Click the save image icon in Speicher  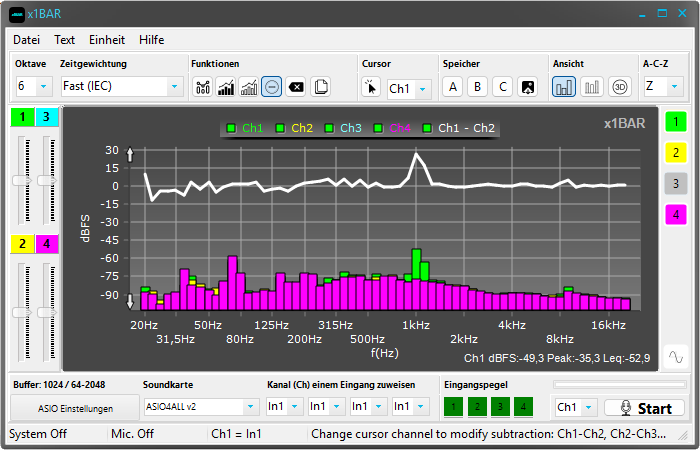click(527, 87)
